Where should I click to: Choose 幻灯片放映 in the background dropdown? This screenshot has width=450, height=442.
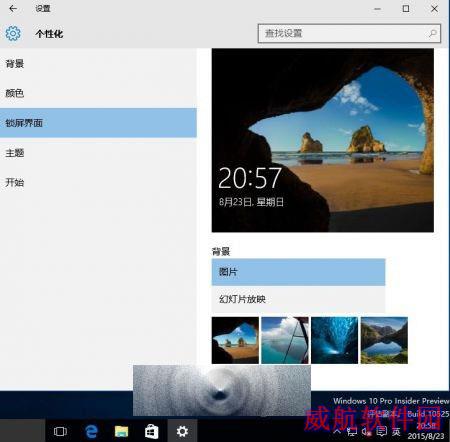click(298, 299)
